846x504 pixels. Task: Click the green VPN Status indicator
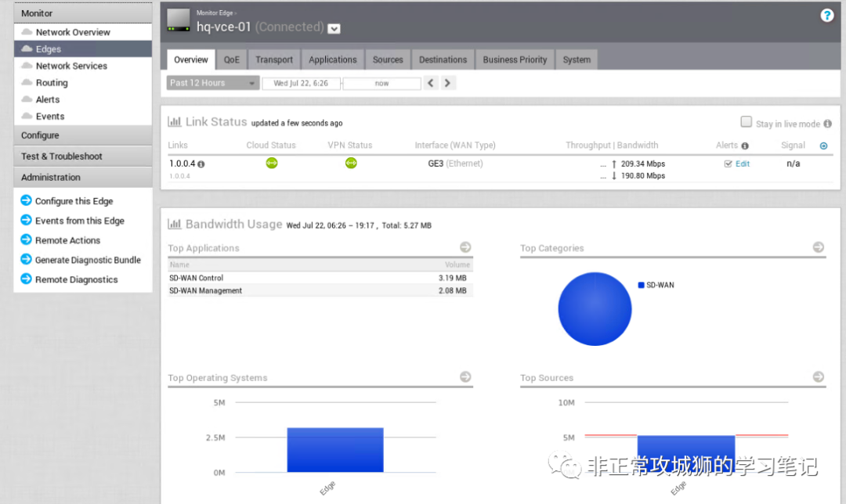click(x=351, y=163)
